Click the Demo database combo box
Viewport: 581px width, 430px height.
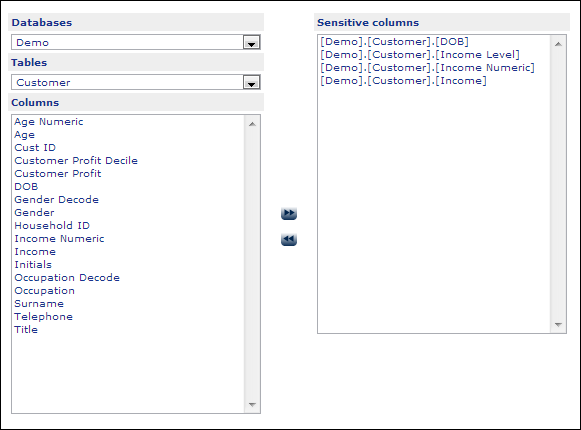pos(136,42)
